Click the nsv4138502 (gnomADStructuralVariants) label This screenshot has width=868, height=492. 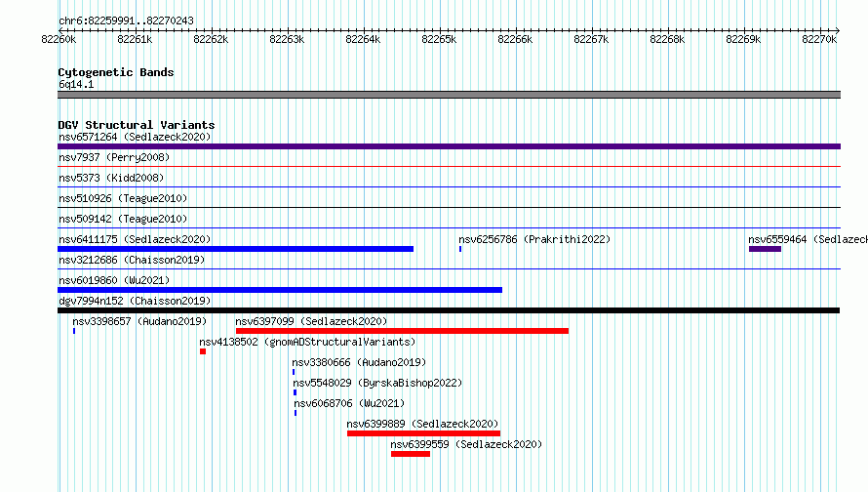pos(307,342)
